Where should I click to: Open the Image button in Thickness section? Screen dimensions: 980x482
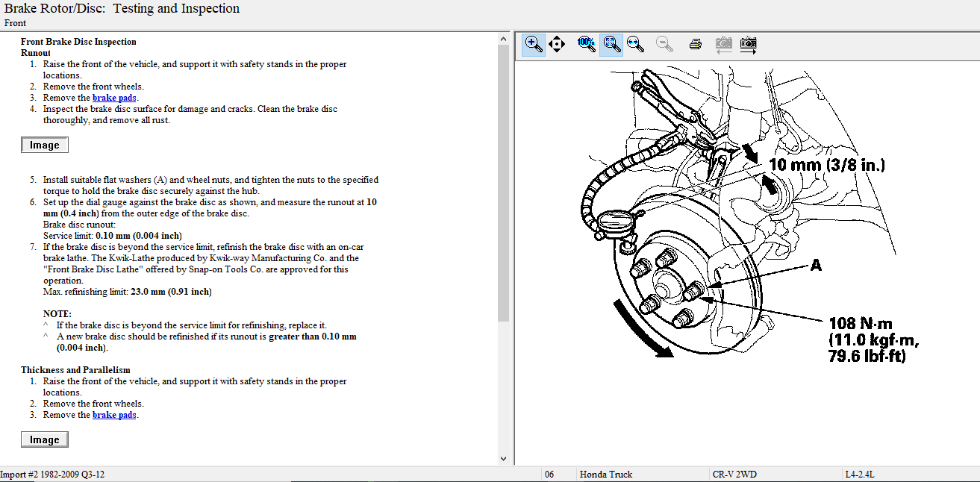tap(44, 439)
